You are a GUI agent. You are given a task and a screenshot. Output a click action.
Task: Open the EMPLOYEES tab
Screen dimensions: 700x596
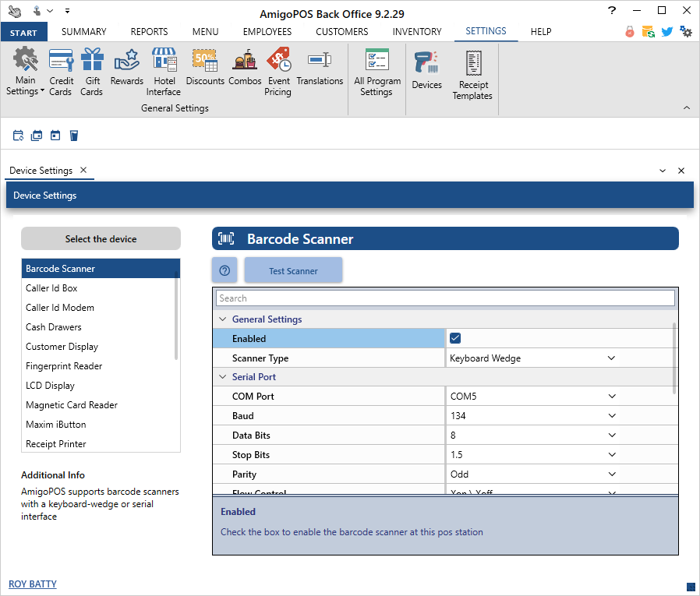click(267, 32)
